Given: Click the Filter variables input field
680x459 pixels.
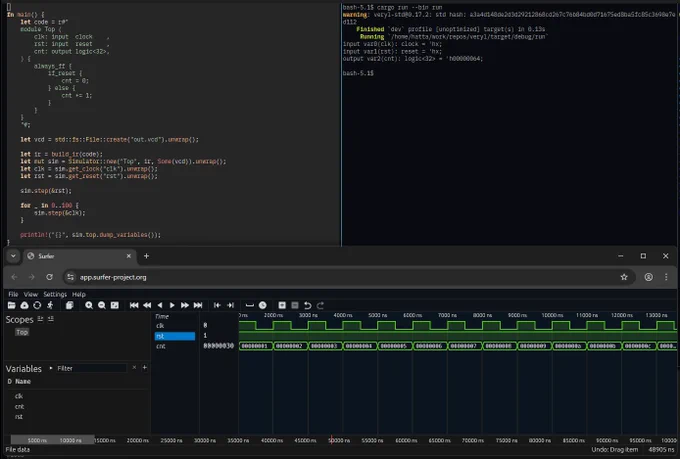Looking at the screenshot, I should click(x=92, y=368).
